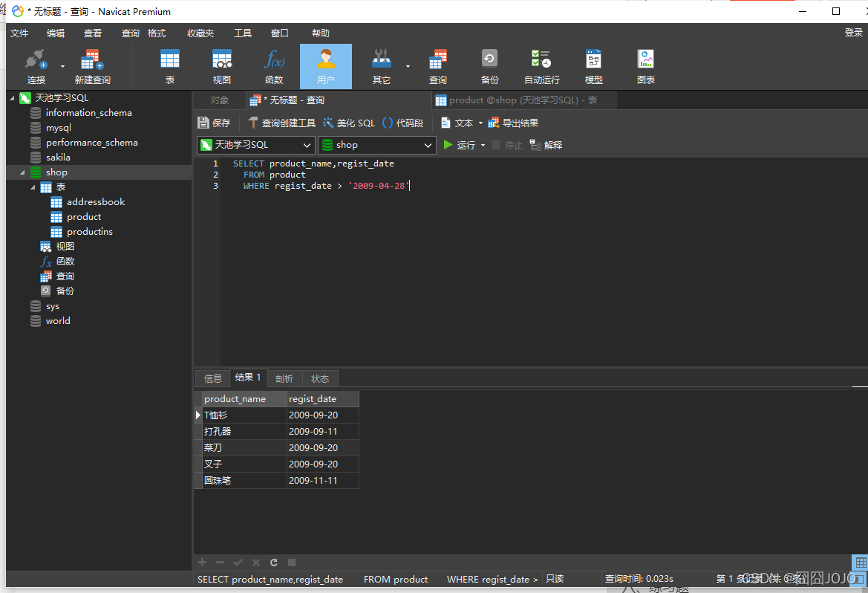The height and width of the screenshot is (593, 868).
Task: Click the stop square in grid footer
Action: (292, 563)
